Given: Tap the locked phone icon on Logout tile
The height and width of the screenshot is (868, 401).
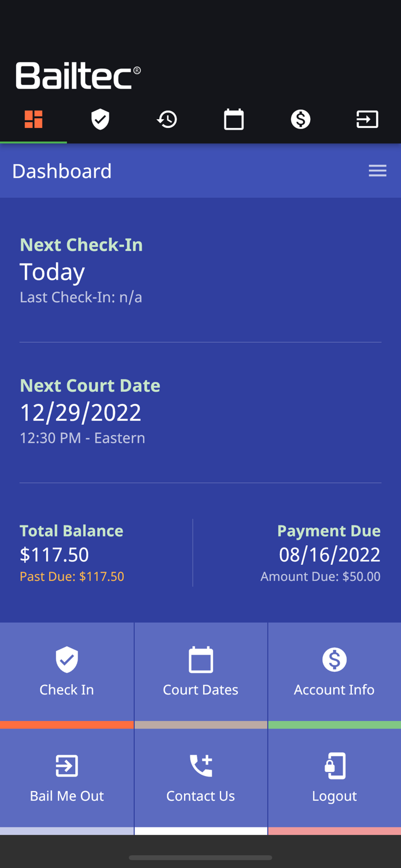Looking at the screenshot, I should click(x=334, y=765).
